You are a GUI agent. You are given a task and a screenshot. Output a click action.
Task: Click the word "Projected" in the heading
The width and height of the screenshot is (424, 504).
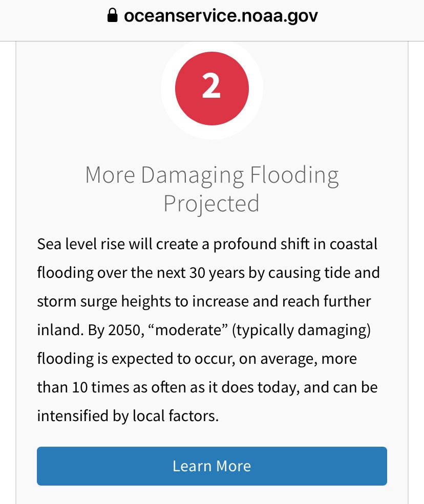(211, 204)
